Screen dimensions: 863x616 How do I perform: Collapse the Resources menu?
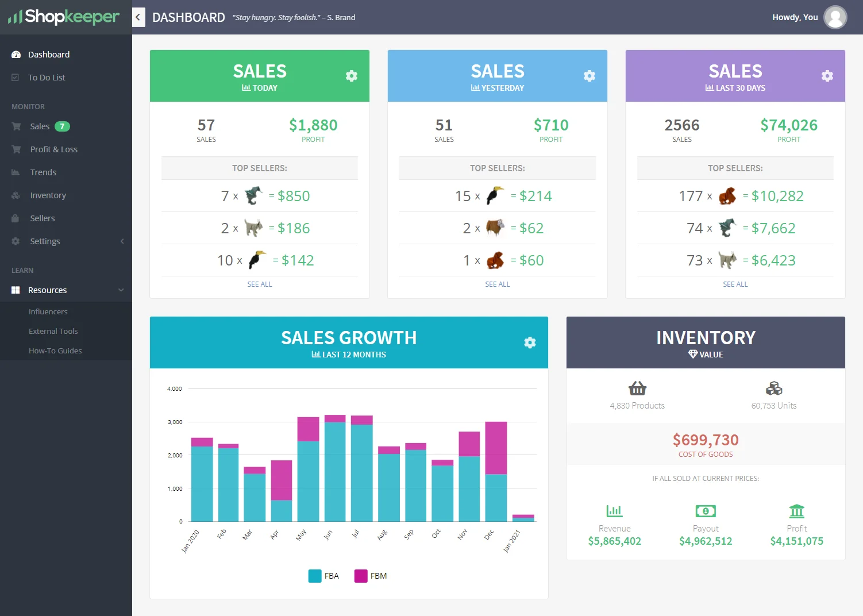pos(121,290)
